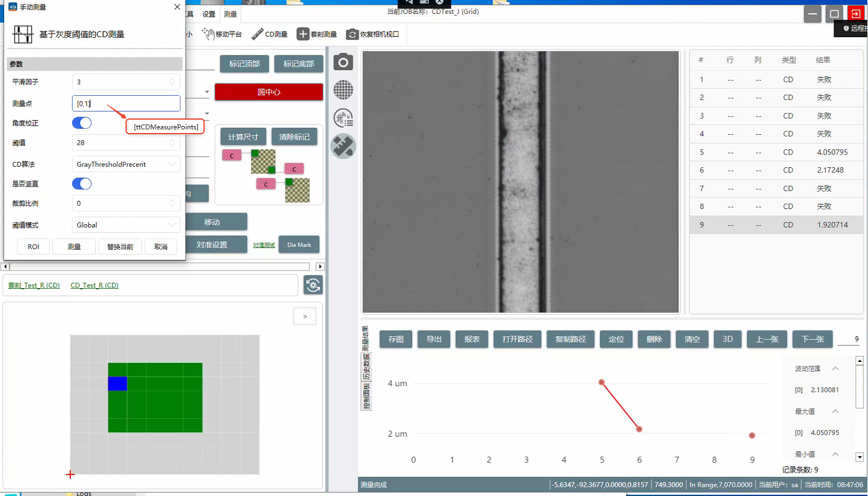
Task: Adjust the 阈值 spinner arrows
Action: pos(172,142)
